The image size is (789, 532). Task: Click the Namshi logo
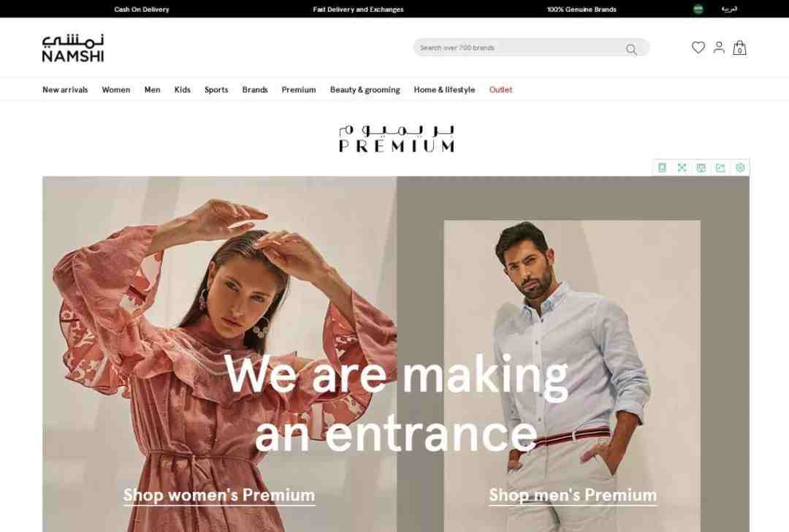tap(73, 48)
